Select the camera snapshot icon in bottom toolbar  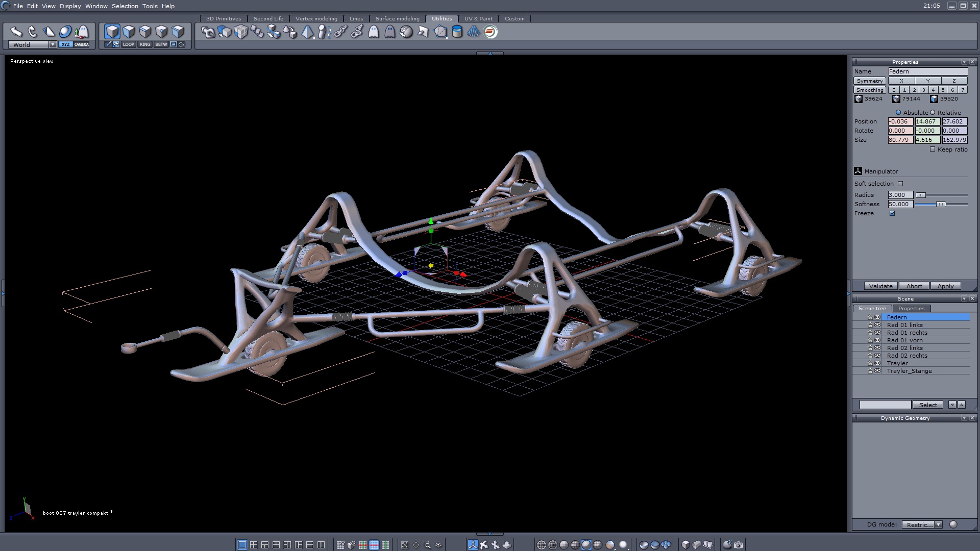(739, 545)
